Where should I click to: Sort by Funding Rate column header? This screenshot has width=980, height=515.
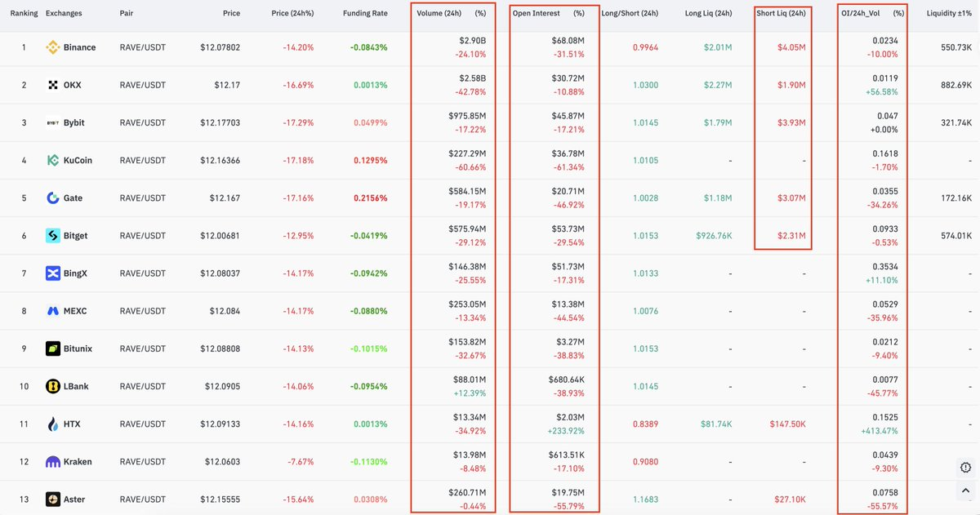tap(365, 14)
